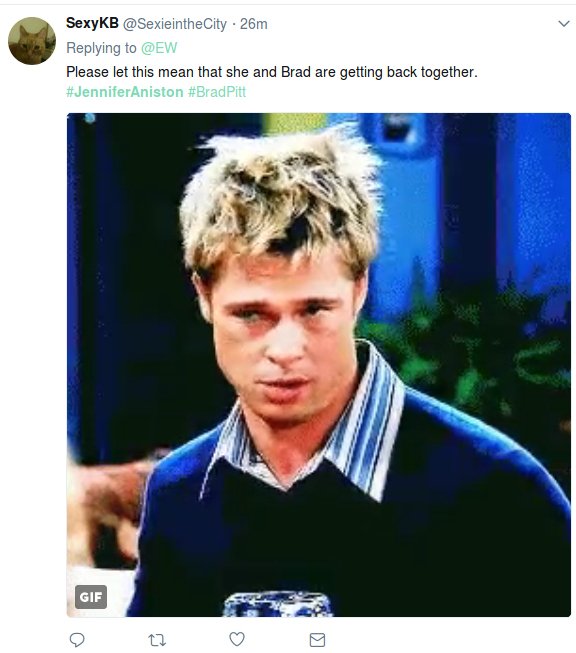The height and width of the screenshot is (653, 576).
Task: Click the reply speech bubble icon
Action: click(77, 640)
